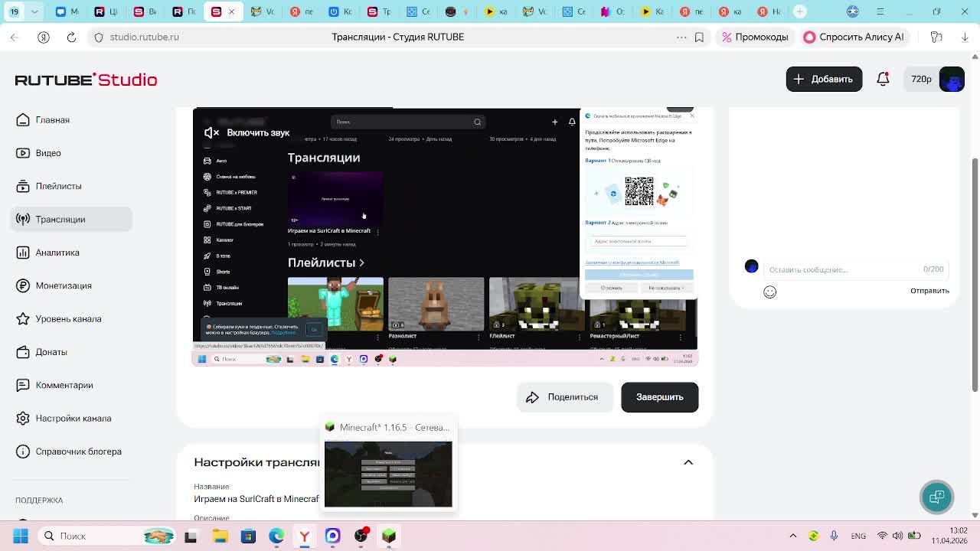
Task: Open File Explorer from the taskbar
Action: point(220,536)
